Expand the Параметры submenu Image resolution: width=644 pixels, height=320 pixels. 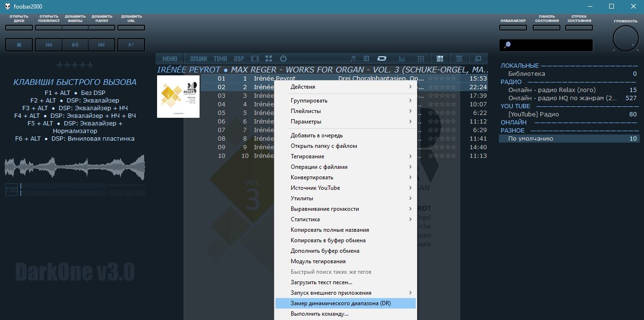pos(346,122)
